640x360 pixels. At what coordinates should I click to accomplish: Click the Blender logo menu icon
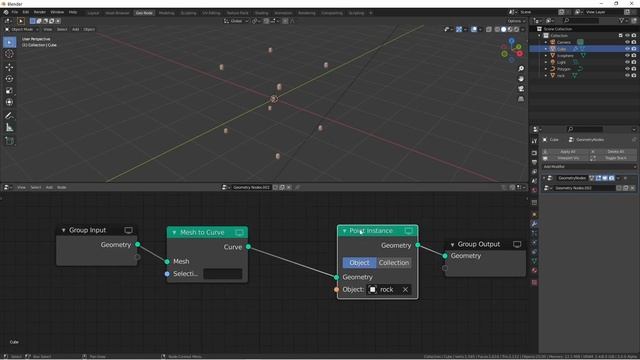click(x=6, y=12)
